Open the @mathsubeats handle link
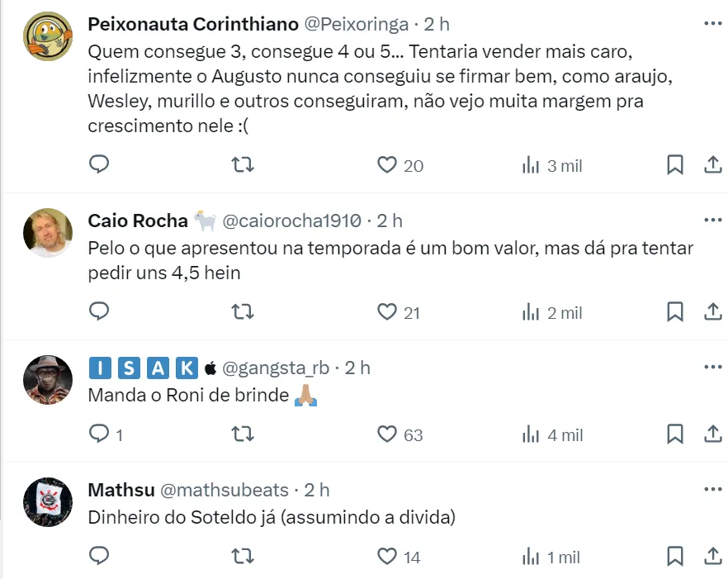Image resolution: width=728 pixels, height=579 pixels. (224, 490)
